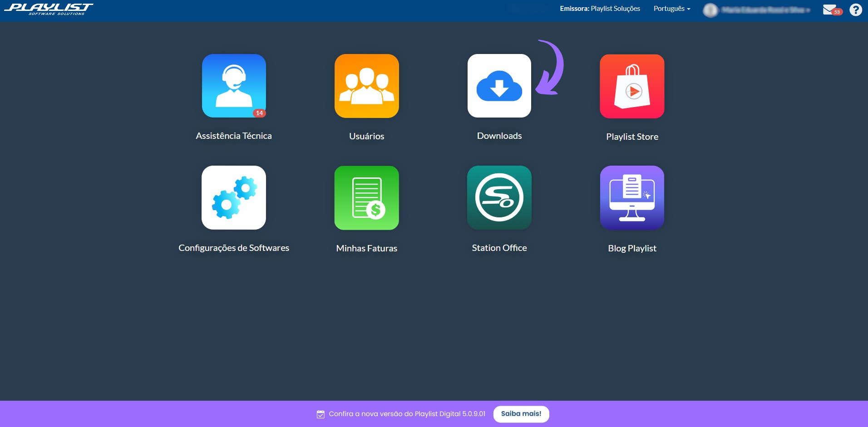Click the Playlist Software Solutions logo

click(49, 9)
